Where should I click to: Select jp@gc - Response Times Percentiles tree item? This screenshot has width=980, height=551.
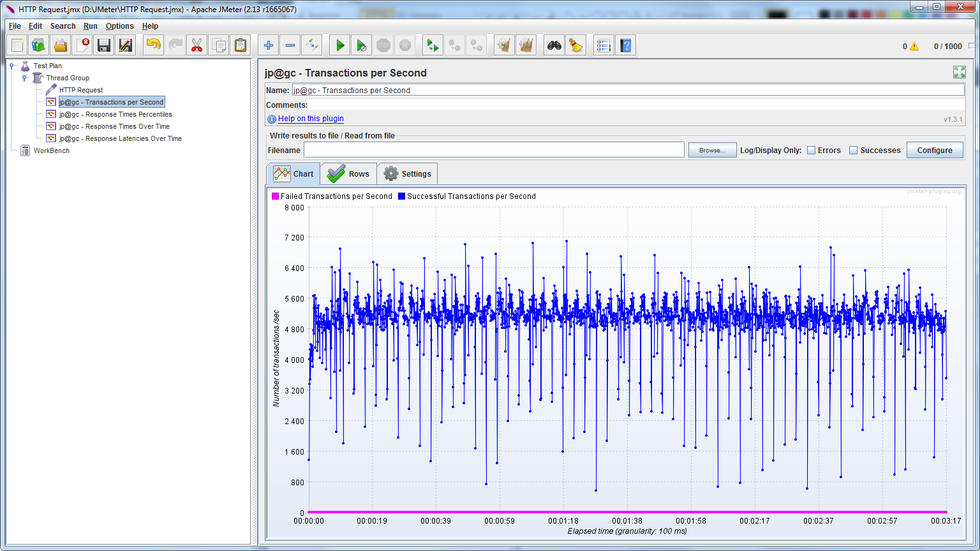tap(115, 114)
